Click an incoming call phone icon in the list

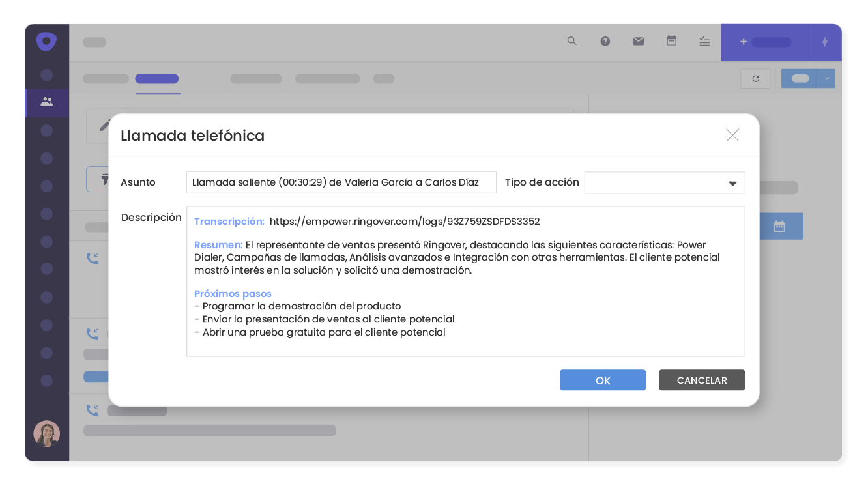tap(92, 258)
